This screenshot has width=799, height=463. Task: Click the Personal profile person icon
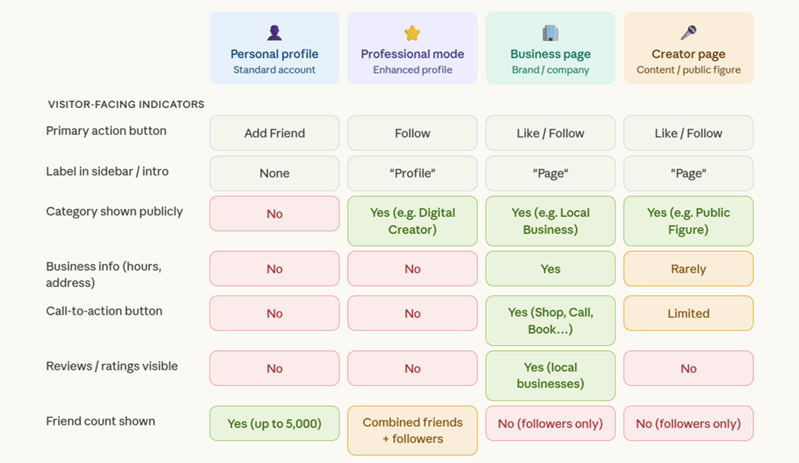pos(275,33)
